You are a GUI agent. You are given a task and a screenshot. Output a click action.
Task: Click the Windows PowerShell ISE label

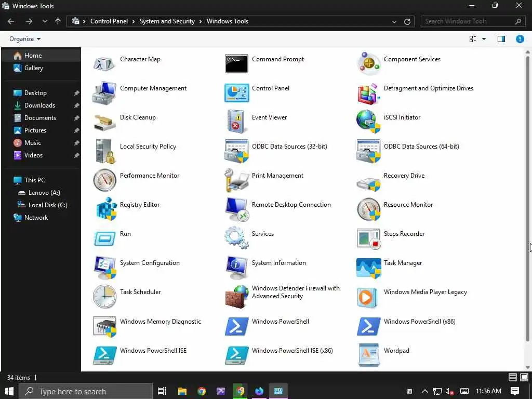(153, 351)
